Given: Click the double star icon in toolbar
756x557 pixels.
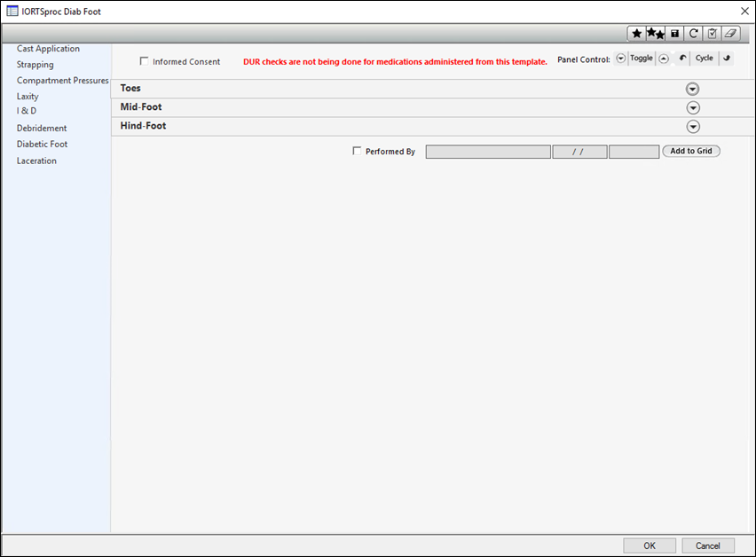Looking at the screenshot, I should (656, 34).
